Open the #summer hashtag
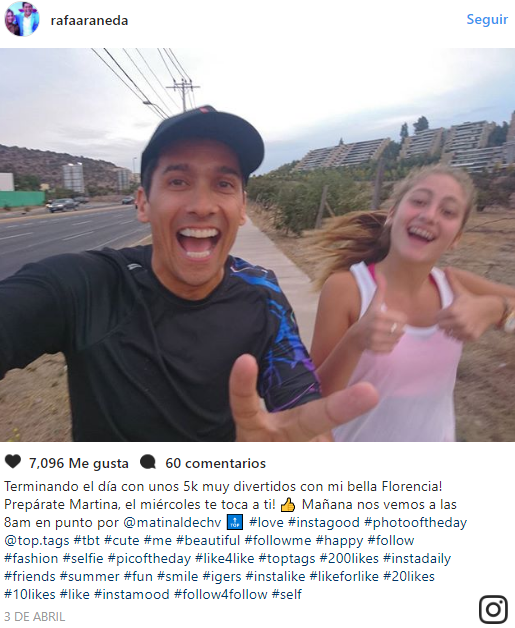This screenshot has height=628, width=515. coord(89,576)
